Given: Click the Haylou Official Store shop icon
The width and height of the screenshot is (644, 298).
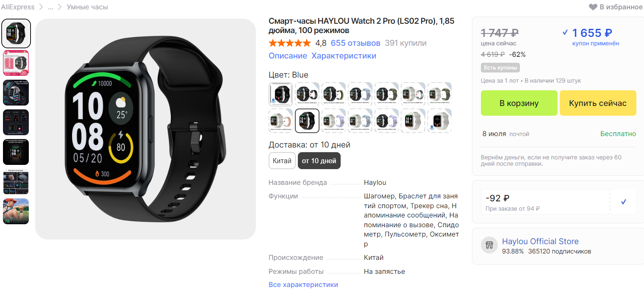Looking at the screenshot, I should [x=489, y=245].
